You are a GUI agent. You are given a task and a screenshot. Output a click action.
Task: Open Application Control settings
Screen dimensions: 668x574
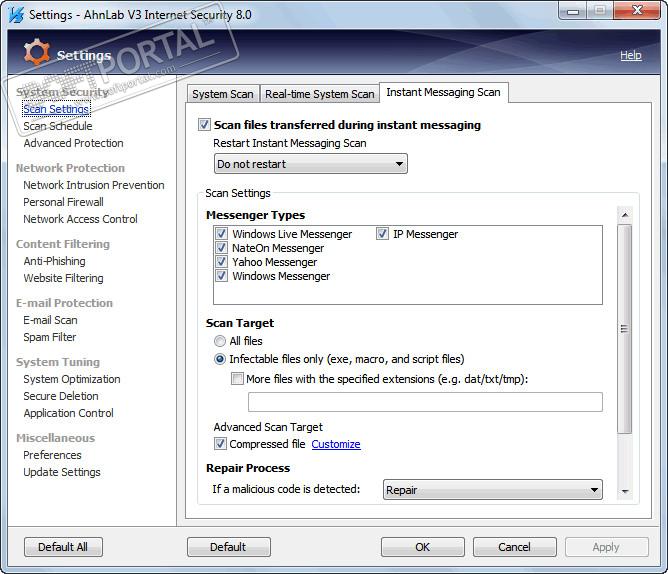69,413
